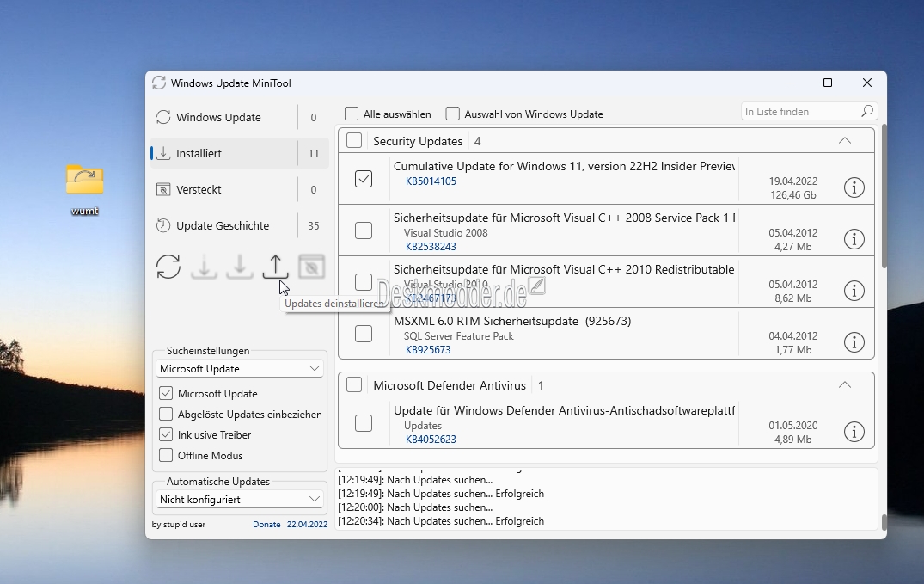The width and height of the screenshot is (924, 584).
Task: Open the KB2538243 link
Action: click(x=431, y=247)
